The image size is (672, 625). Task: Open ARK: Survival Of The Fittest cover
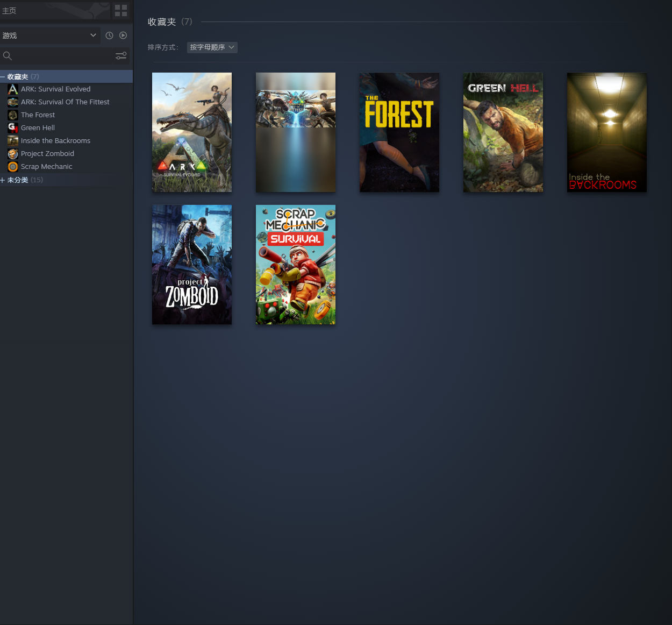click(296, 132)
